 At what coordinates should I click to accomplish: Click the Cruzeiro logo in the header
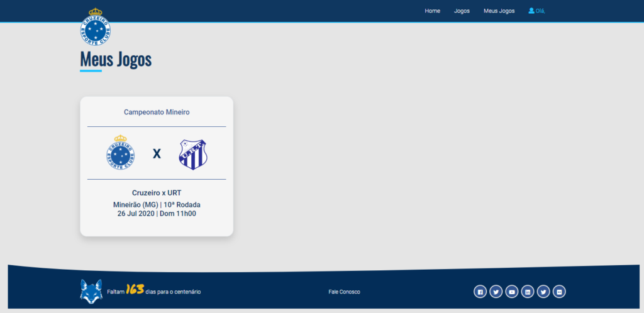96,26
